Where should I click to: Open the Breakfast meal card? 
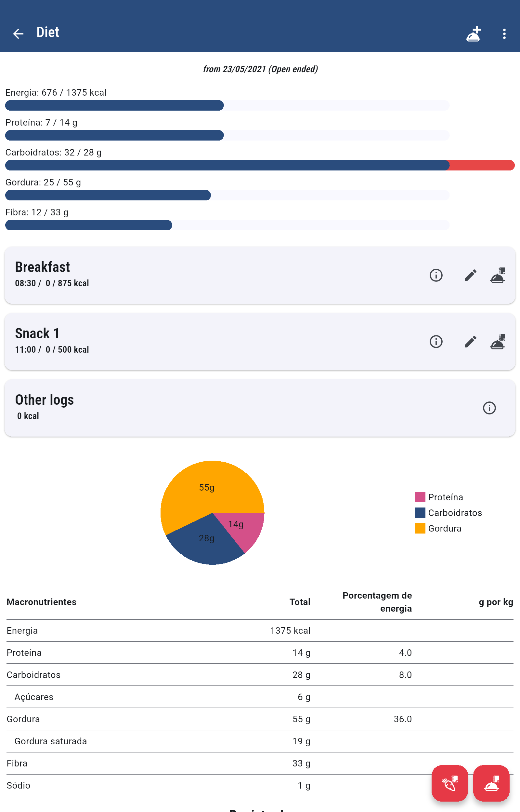point(202,275)
